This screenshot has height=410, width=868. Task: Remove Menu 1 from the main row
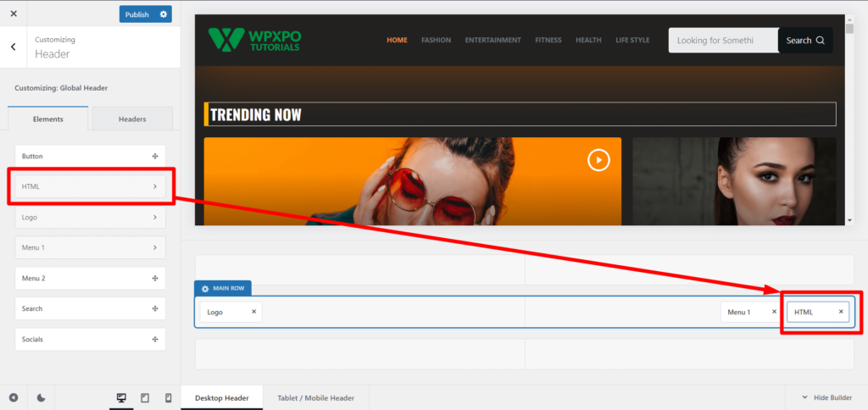(x=775, y=312)
